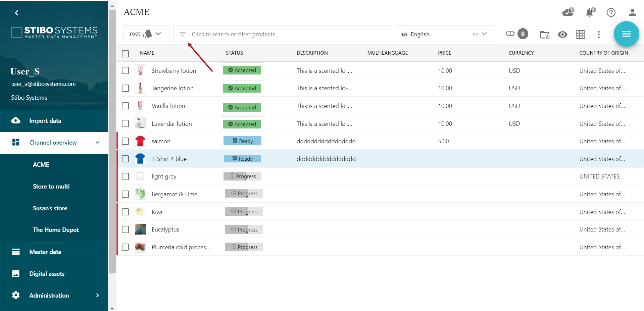Open the help question mark icon
This screenshot has height=311, width=644.
pos(611,13)
